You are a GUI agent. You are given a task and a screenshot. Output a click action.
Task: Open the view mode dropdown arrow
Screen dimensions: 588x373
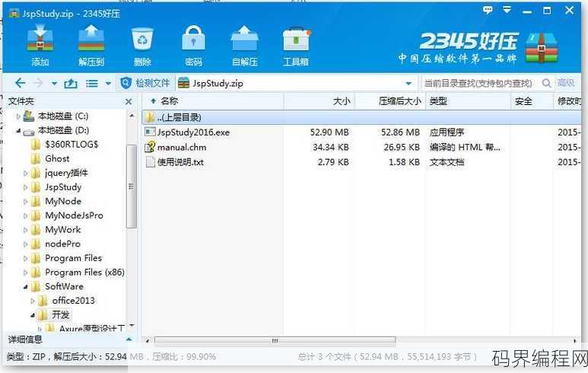108,83
